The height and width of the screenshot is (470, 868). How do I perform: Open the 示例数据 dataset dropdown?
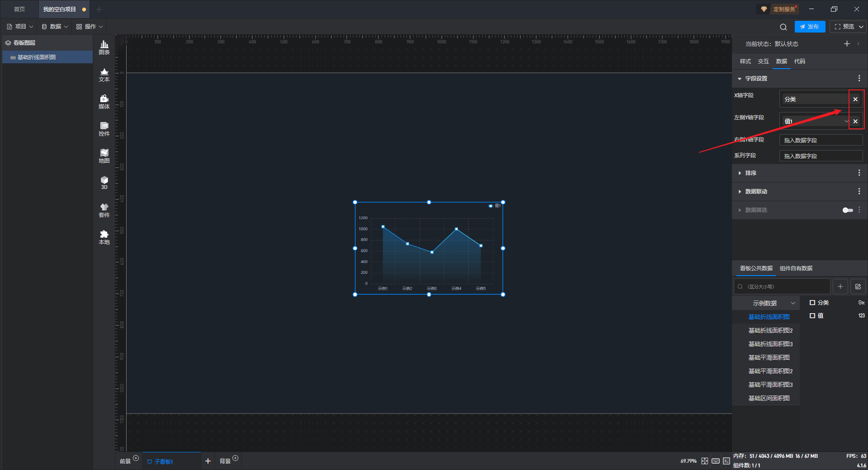click(x=766, y=303)
